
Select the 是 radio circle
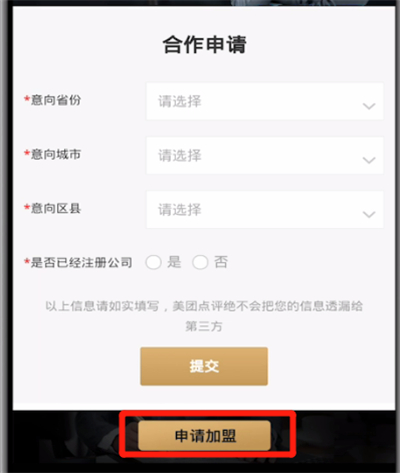[x=153, y=262]
